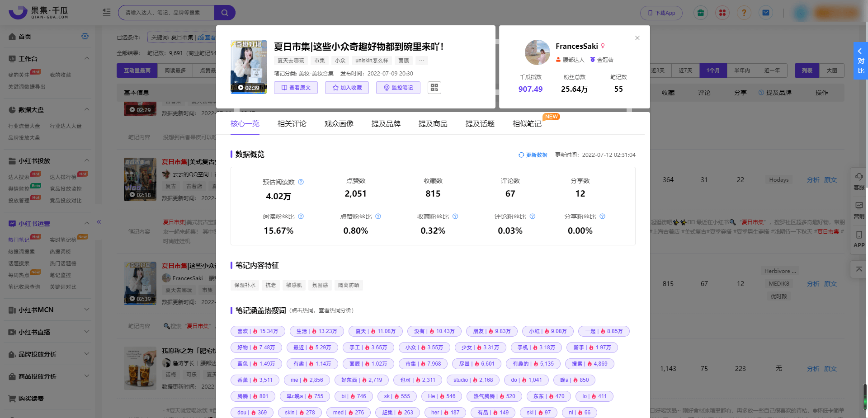Screen dimensions: 868x418
Task: Click the more tags ellipsis chip
Action: click(421, 61)
